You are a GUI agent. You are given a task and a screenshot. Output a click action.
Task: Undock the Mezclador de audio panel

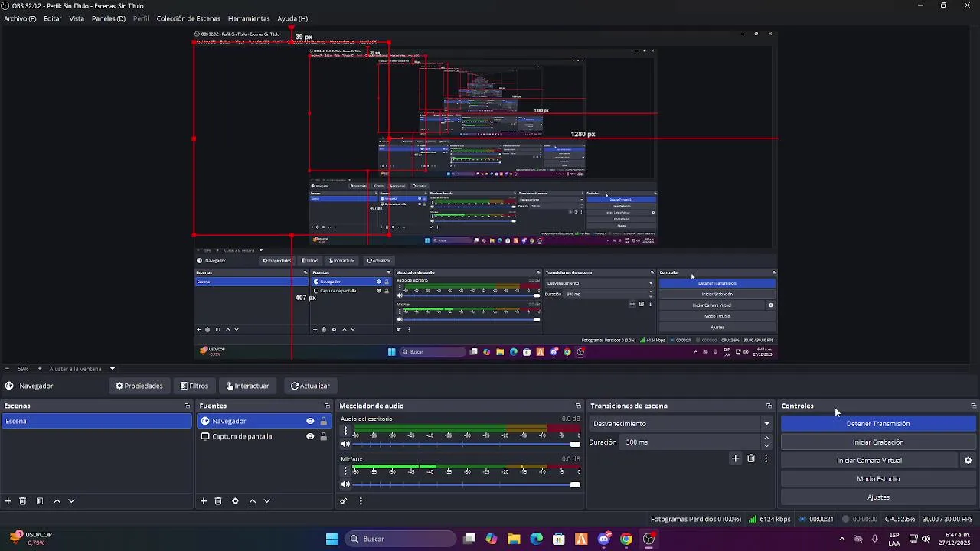(578, 406)
